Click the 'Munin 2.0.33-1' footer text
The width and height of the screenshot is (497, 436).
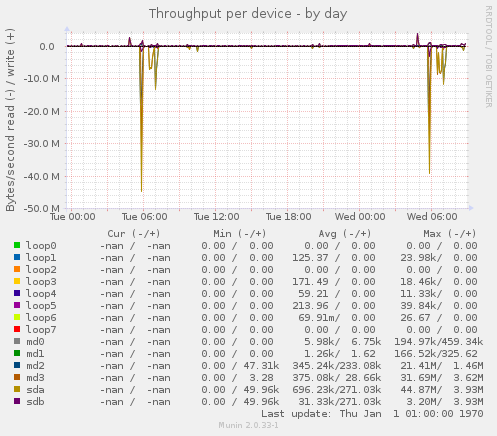248,425
